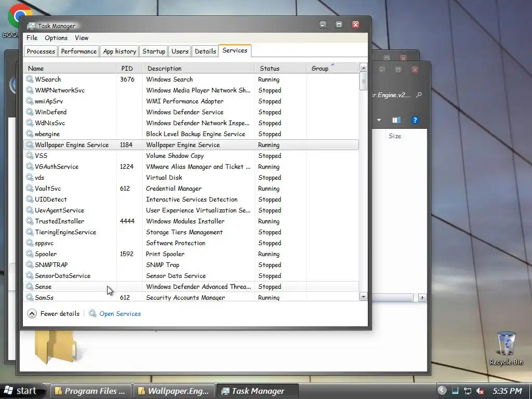Sort services by Group column header
Screen dimensions: 532x399
(332, 68)
